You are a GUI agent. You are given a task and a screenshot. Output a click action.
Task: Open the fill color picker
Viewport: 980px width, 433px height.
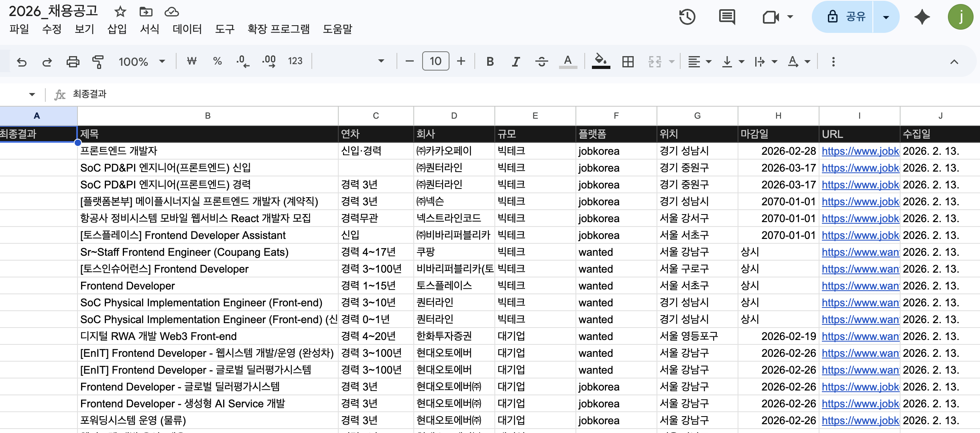pos(601,62)
